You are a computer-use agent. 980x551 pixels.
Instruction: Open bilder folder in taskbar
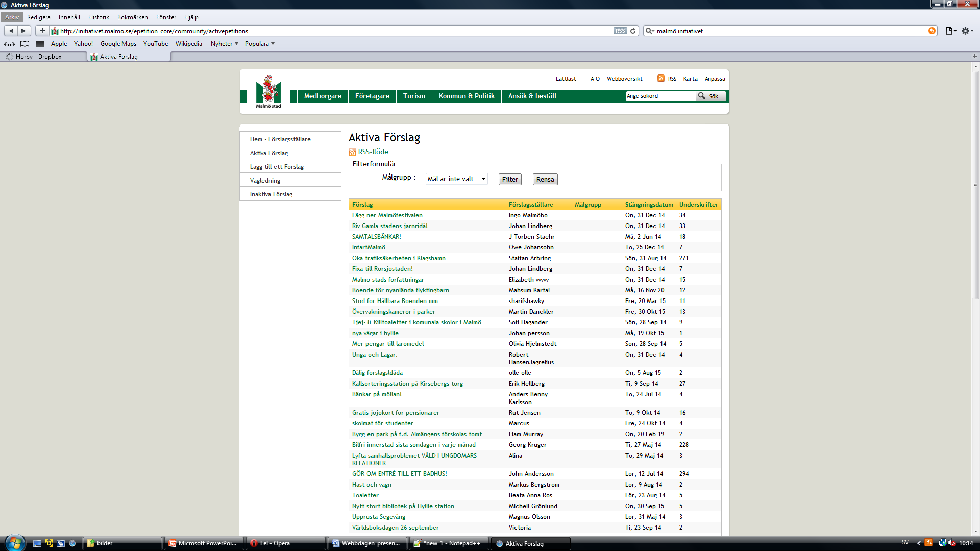point(123,543)
